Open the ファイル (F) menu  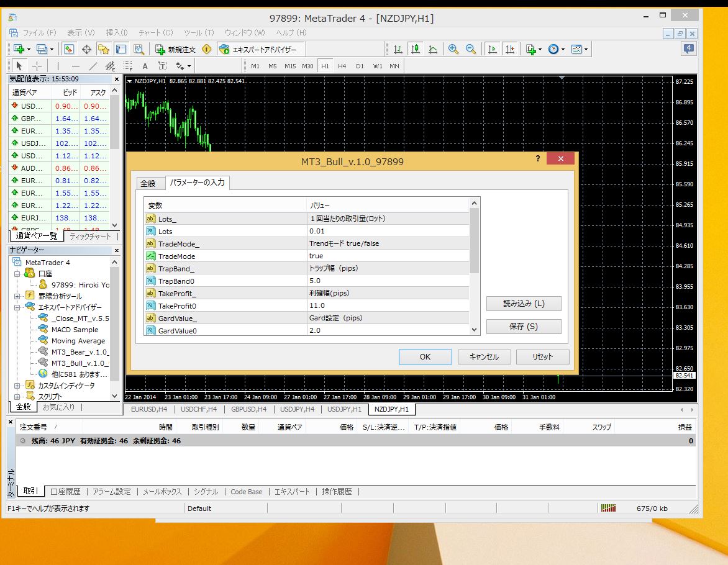tap(40, 32)
